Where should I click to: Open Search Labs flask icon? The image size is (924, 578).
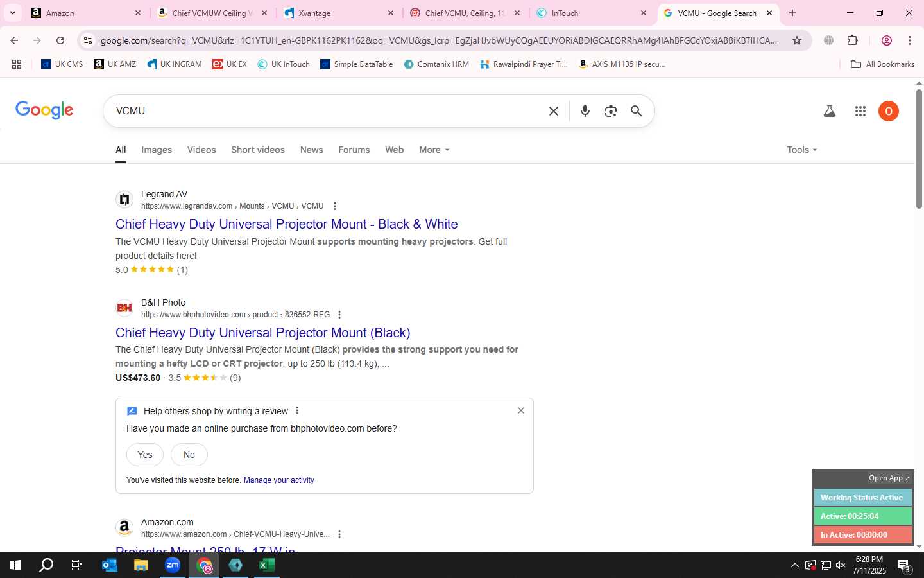830,111
